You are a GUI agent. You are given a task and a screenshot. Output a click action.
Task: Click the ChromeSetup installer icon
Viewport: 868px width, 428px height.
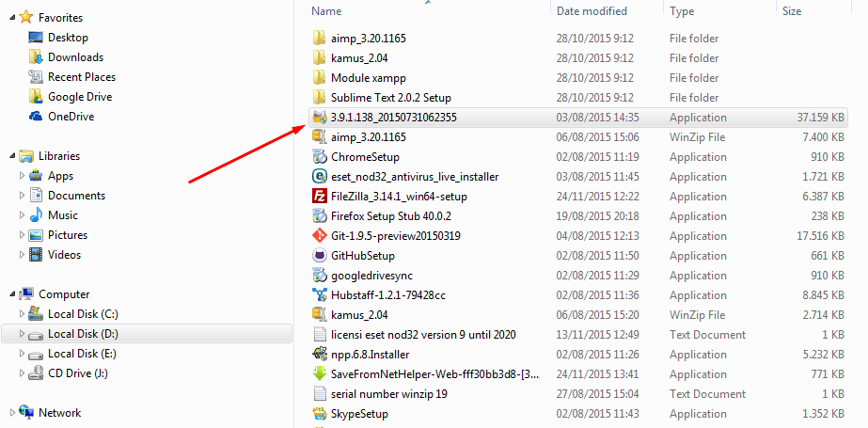319,157
